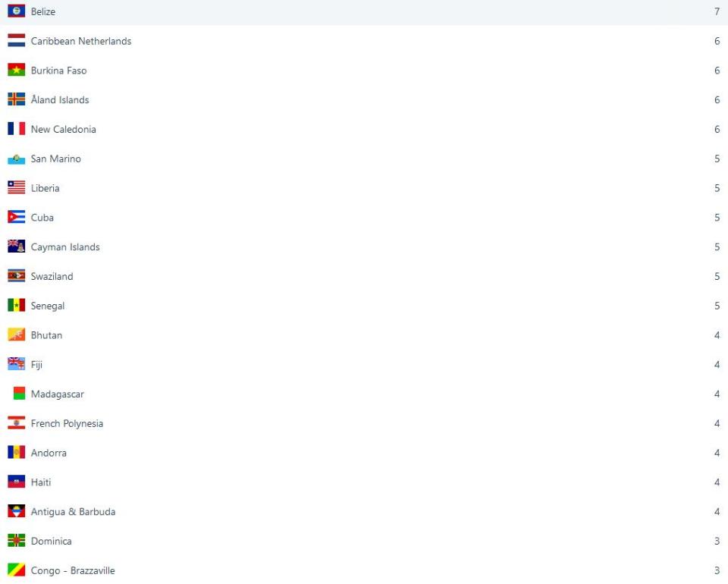This screenshot has width=728, height=584.
Task: Choose French Polynesia from the list
Action: point(67,424)
